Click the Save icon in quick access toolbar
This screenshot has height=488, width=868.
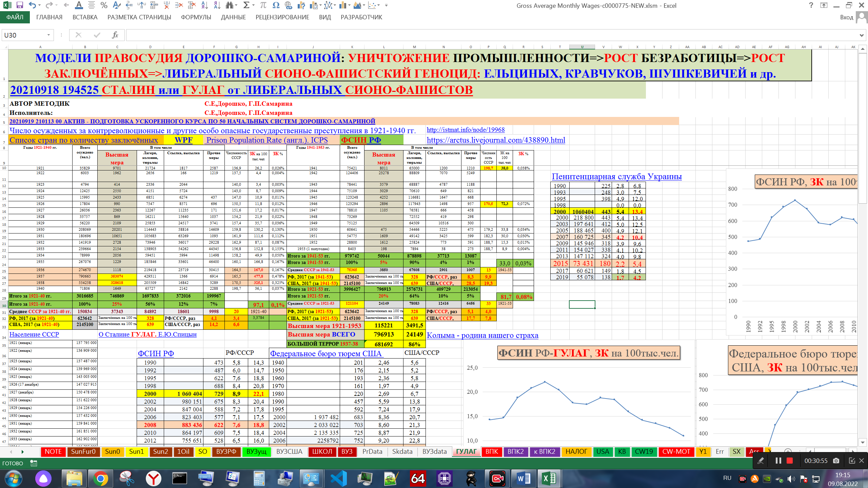pos(19,5)
